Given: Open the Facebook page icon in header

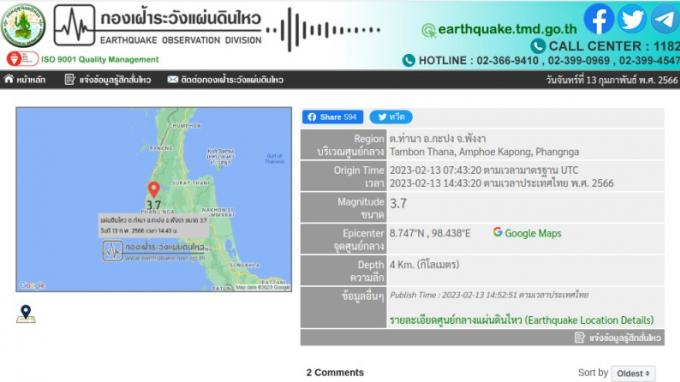Looking at the screenshot, I should click(x=599, y=19).
